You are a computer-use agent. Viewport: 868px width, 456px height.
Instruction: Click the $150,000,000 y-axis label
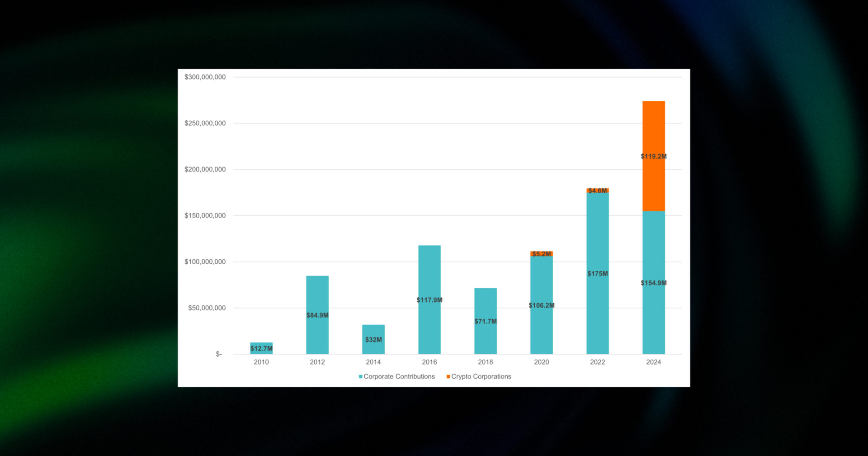[205, 215]
